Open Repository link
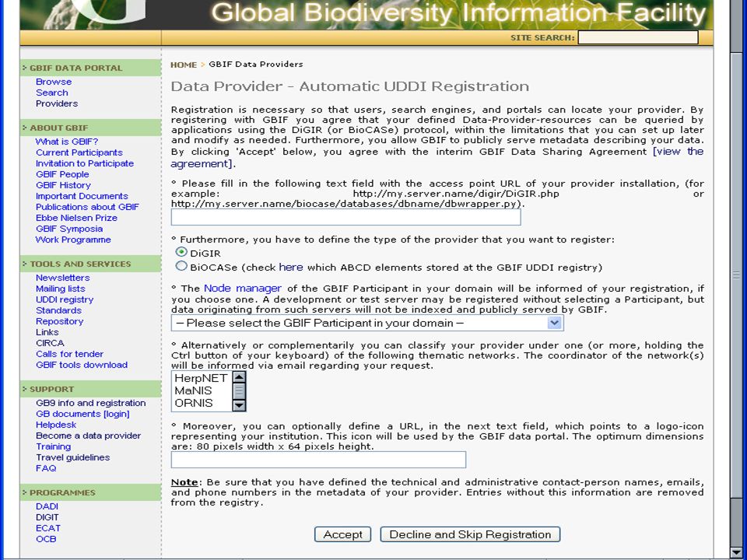Viewport: 747px width, 560px height. point(60,322)
